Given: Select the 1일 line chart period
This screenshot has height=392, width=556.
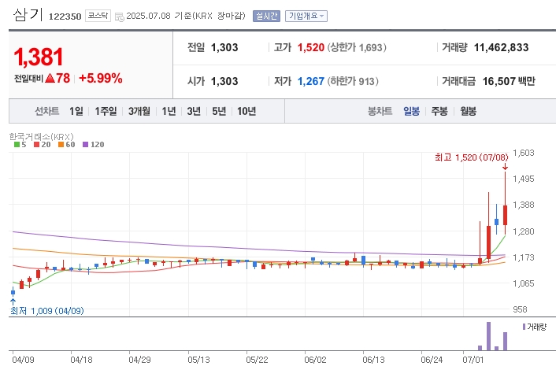Looking at the screenshot, I should point(76,111).
